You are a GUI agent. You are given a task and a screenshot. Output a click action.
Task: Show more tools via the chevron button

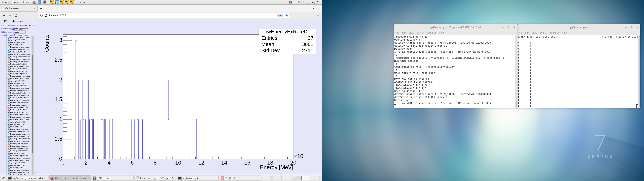pos(312,15)
